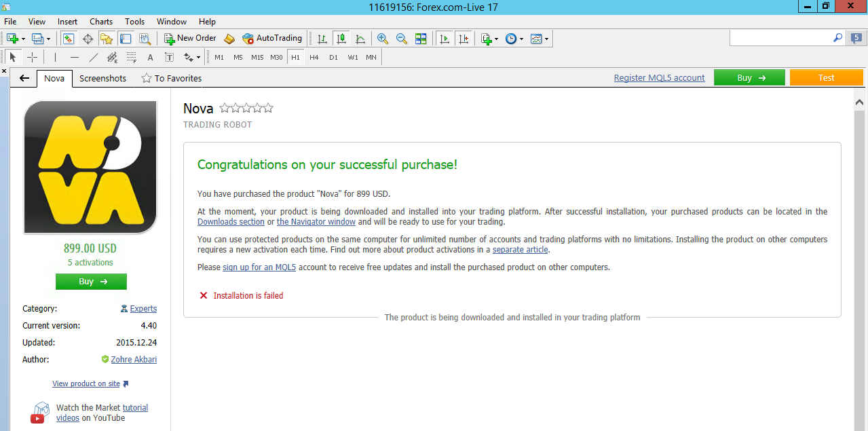The width and height of the screenshot is (868, 431).
Task: Select the Equidistant Channel tool
Action: (x=113, y=58)
